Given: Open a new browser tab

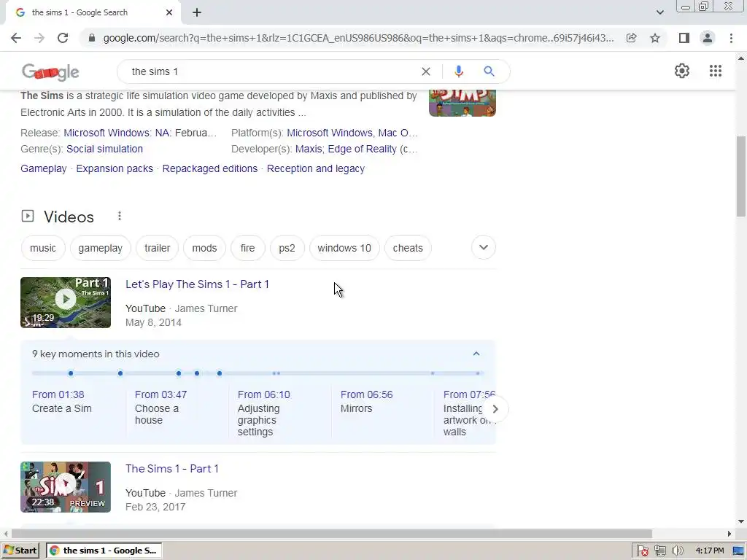Looking at the screenshot, I should [197, 13].
